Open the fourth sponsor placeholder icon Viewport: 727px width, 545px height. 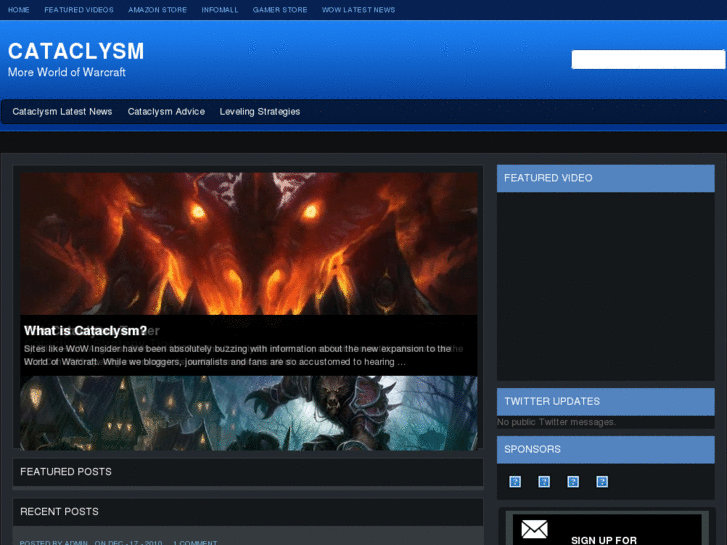tap(602, 481)
